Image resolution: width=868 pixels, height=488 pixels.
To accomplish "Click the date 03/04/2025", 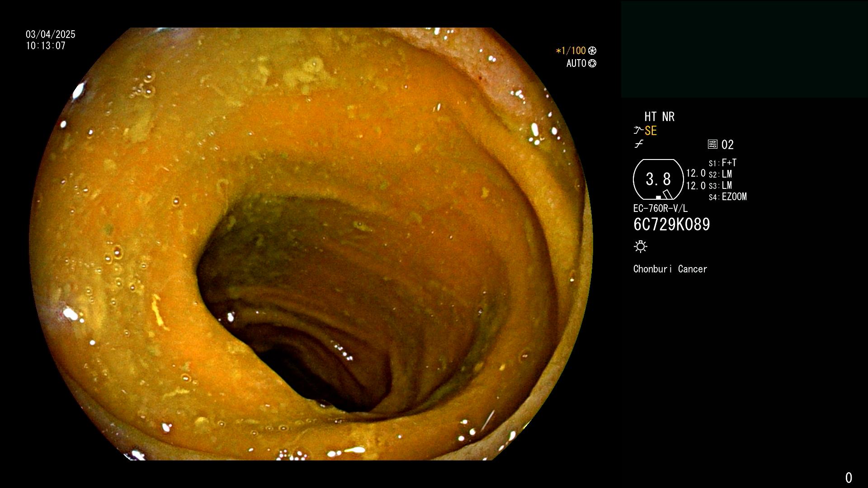I will (51, 34).
